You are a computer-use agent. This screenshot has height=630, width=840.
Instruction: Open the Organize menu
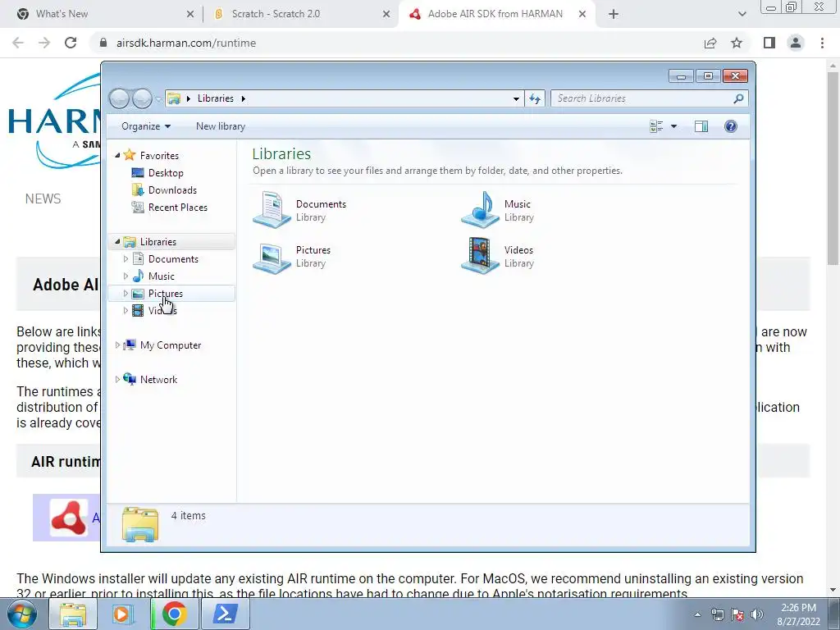click(146, 126)
